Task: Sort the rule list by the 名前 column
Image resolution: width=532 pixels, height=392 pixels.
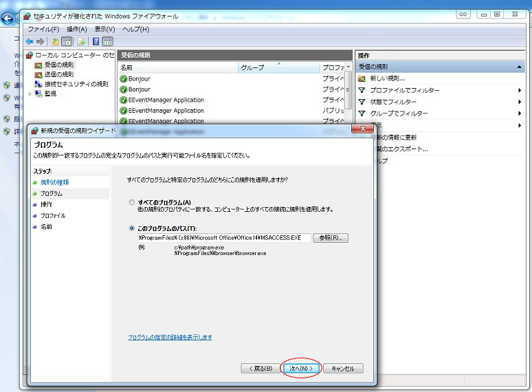Action: tap(178, 67)
